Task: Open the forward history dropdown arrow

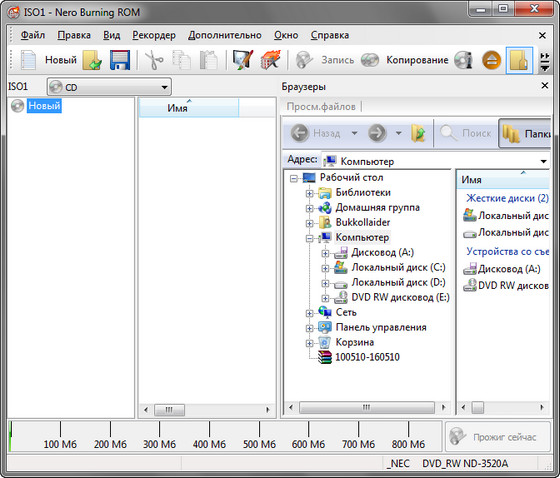Action: 399,133
